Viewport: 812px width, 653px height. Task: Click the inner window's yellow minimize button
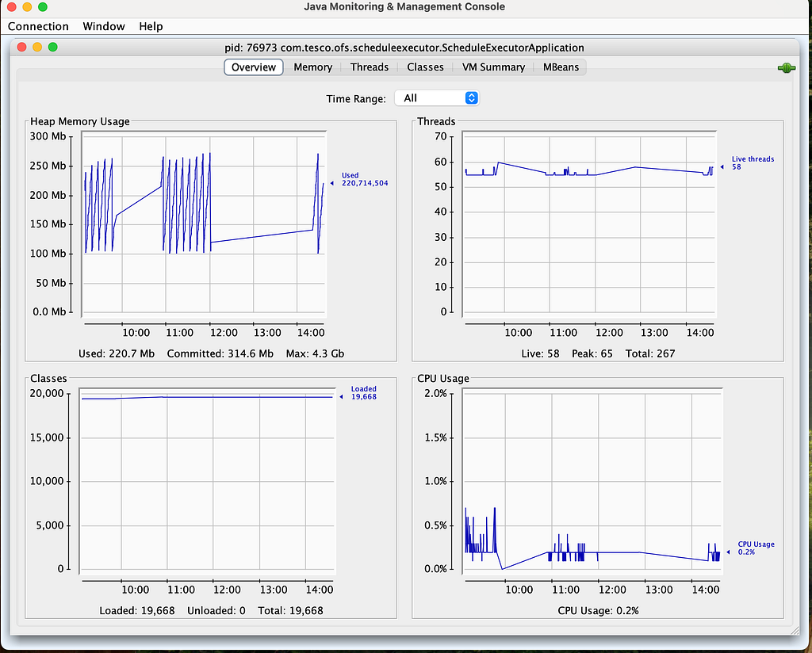pyautogui.click(x=37, y=47)
